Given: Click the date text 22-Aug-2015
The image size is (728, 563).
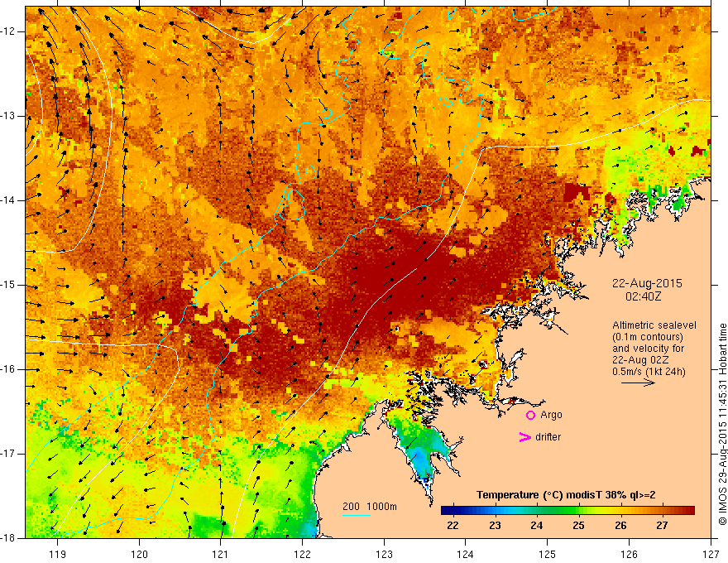Looking at the screenshot, I should [x=647, y=283].
